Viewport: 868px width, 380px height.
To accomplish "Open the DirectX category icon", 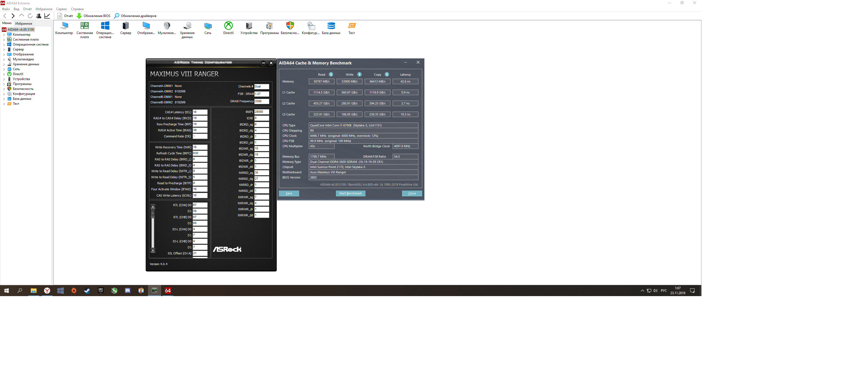I will 228,26.
